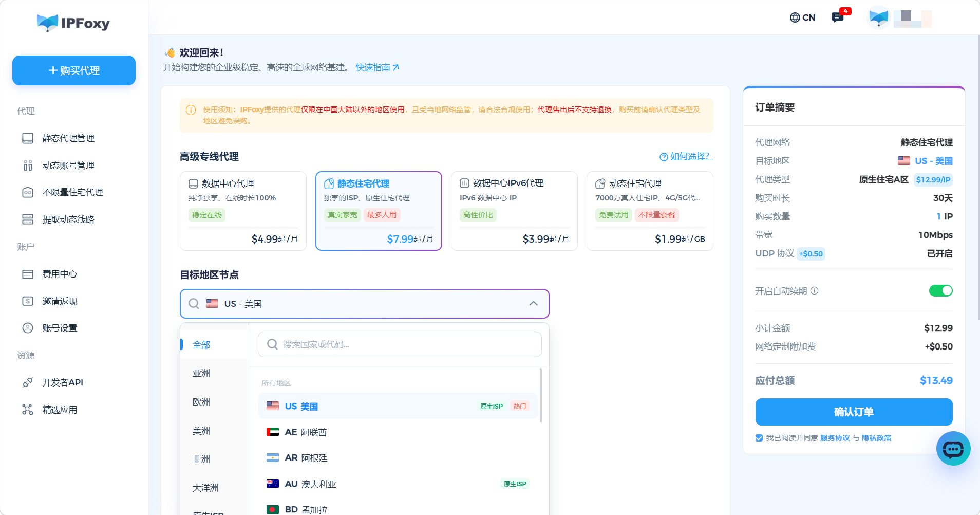Open the messages notification icon
The height and width of the screenshot is (515, 980).
coord(838,17)
